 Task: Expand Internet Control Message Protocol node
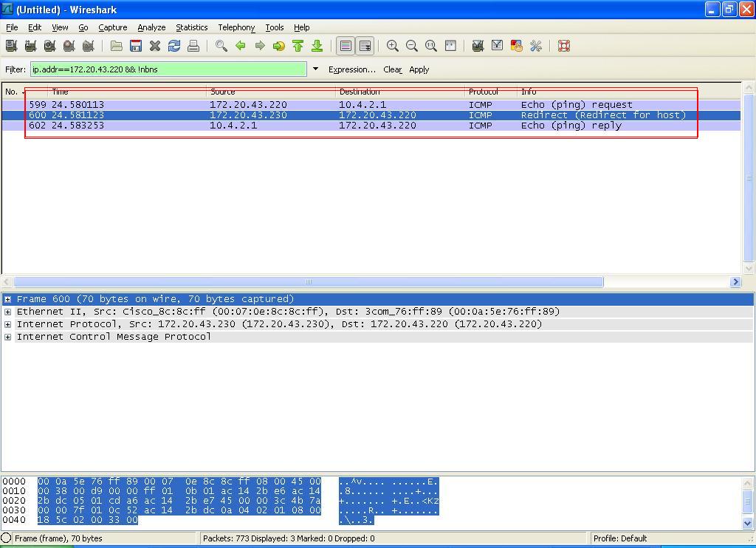[7, 338]
